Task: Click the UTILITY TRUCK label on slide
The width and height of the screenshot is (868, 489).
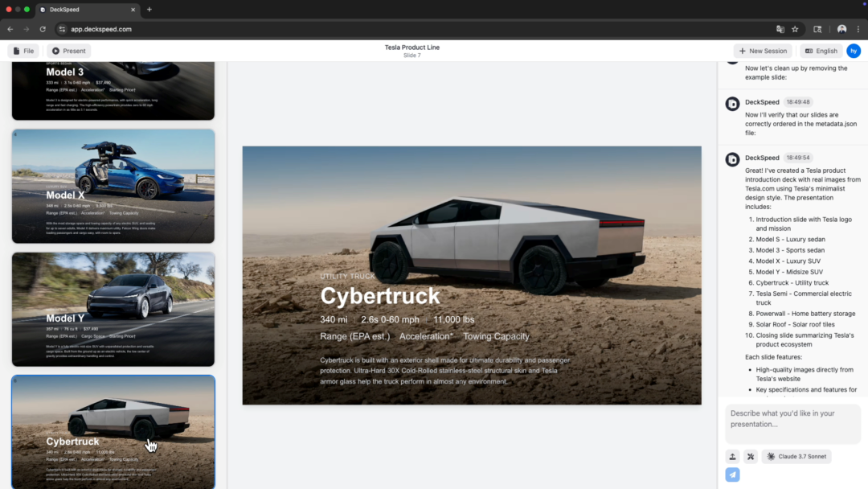Action: pos(347,276)
